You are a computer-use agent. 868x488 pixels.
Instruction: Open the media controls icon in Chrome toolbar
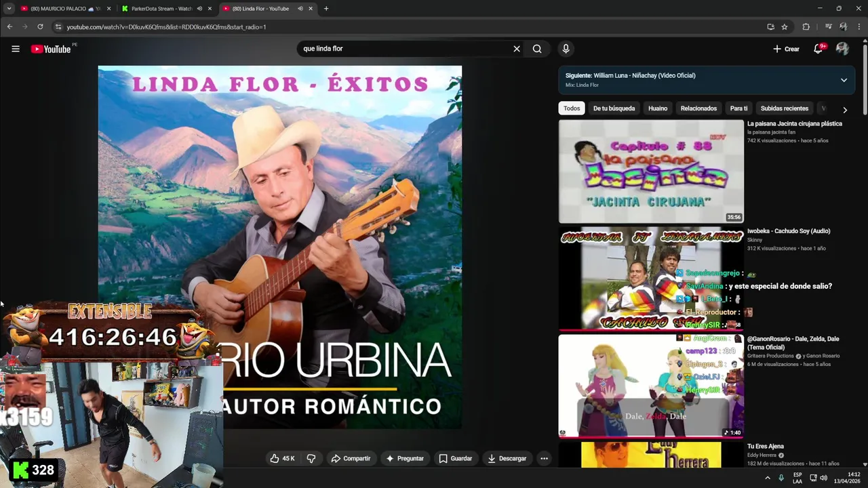pos(829,27)
